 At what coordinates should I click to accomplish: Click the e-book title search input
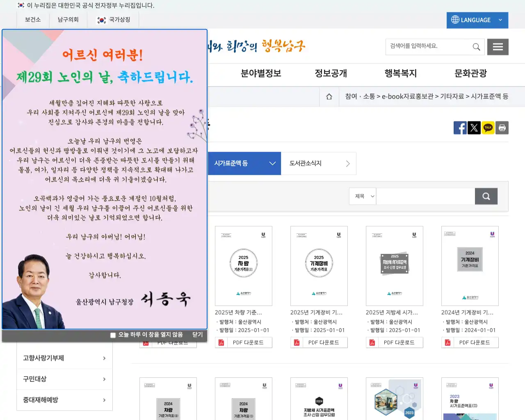pyautogui.click(x=425, y=196)
